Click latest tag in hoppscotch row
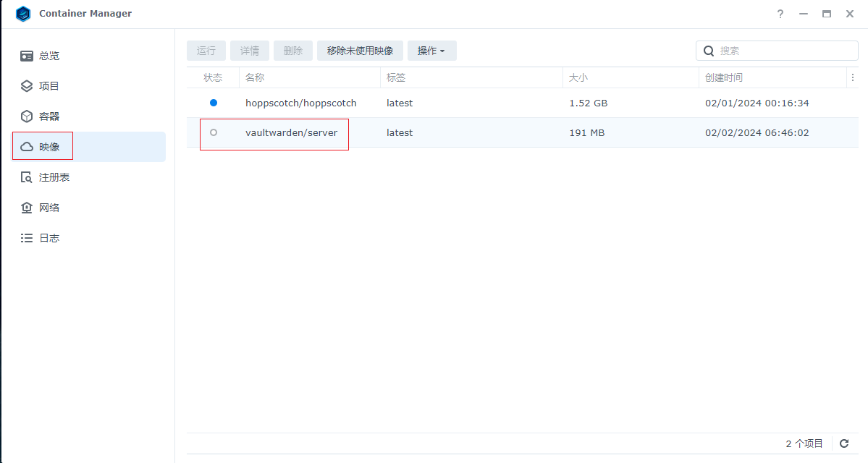The height and width of the screenshot is (463, 868). [400, 103]
